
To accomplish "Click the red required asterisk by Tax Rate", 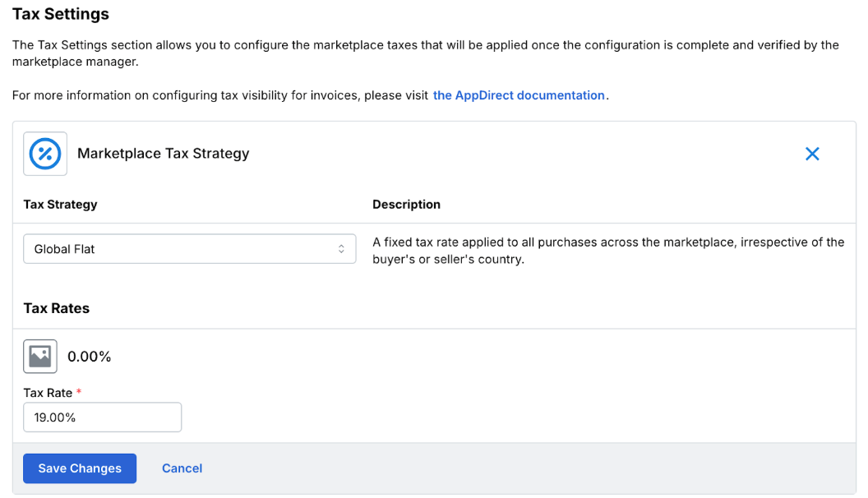I will (x=79, y=393).
